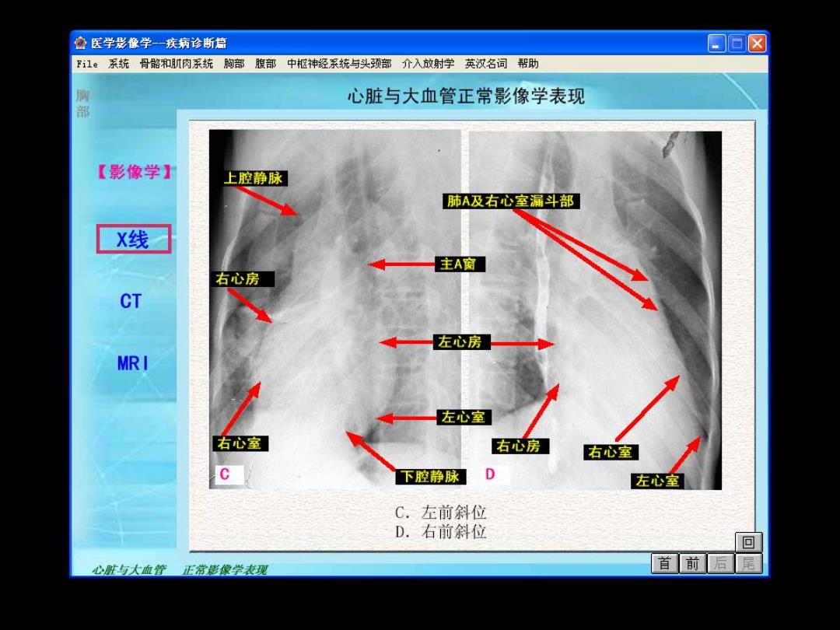
Task: Open the 骨骼和肌肉系统 menu
Action: pos(177,64)
